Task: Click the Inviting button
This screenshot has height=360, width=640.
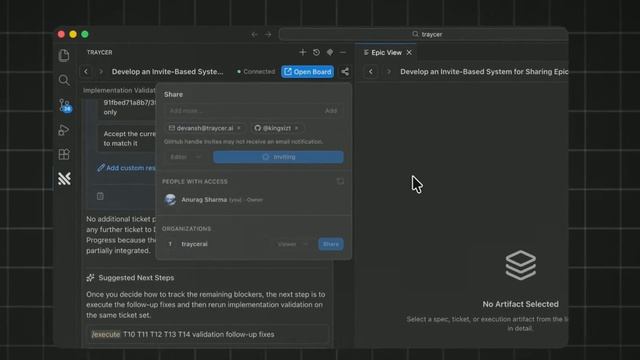Action: (278, 157)
